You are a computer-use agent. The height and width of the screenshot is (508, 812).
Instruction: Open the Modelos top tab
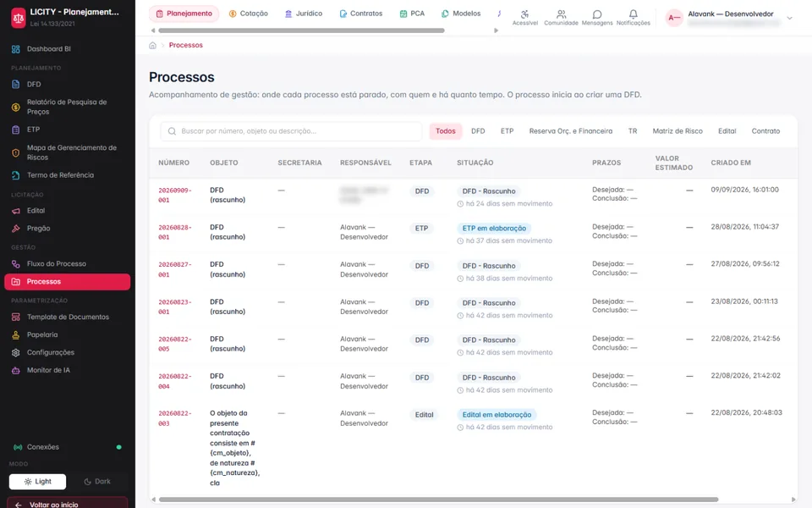click(461, 14)
